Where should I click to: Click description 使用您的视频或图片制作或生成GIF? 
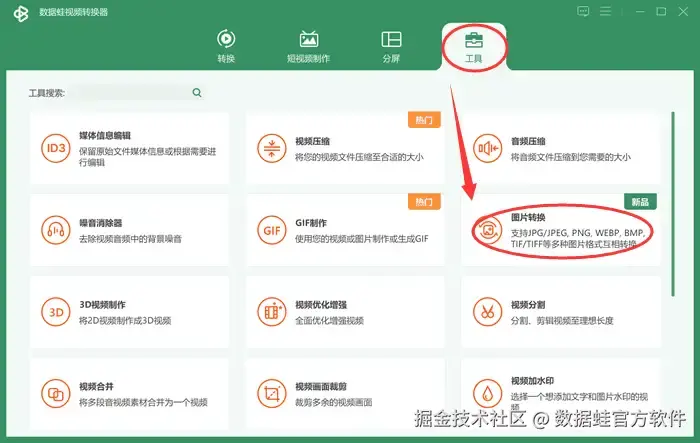(x=362, y=239)
